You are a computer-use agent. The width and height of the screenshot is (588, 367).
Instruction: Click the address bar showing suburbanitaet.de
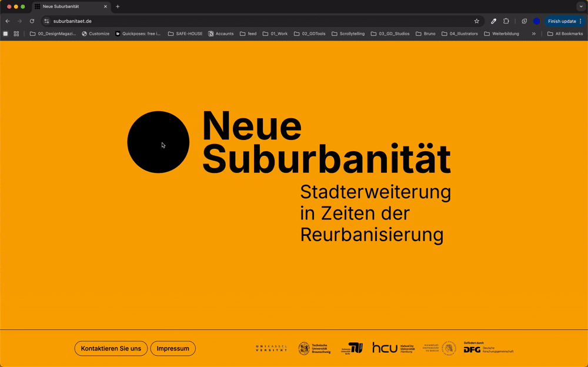click(235, 21)
